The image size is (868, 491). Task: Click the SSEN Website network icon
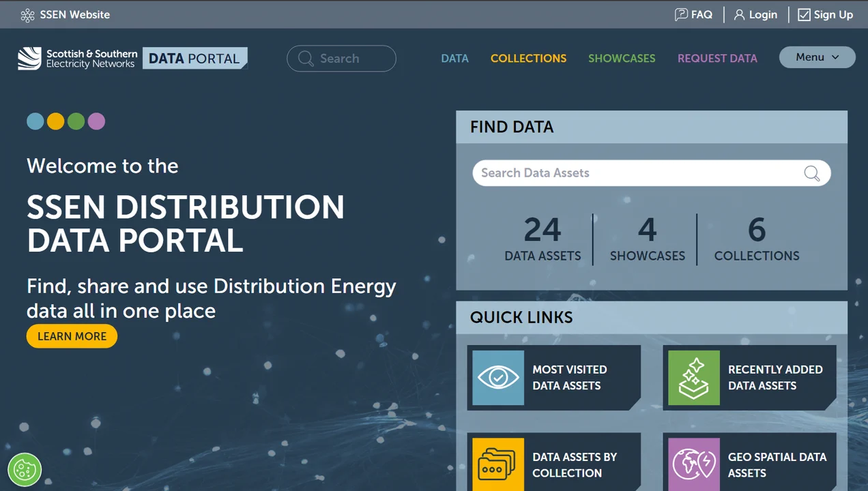(x=27, y=15)
